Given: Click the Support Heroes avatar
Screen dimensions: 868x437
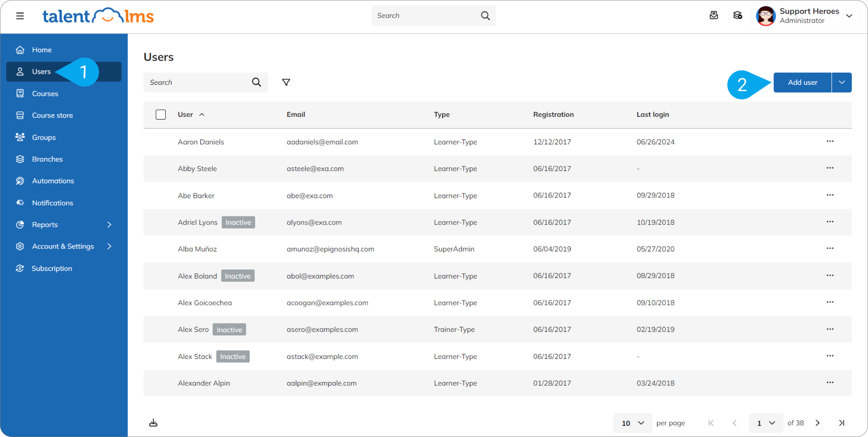Looking at the screenshot, I should point(766,16).
